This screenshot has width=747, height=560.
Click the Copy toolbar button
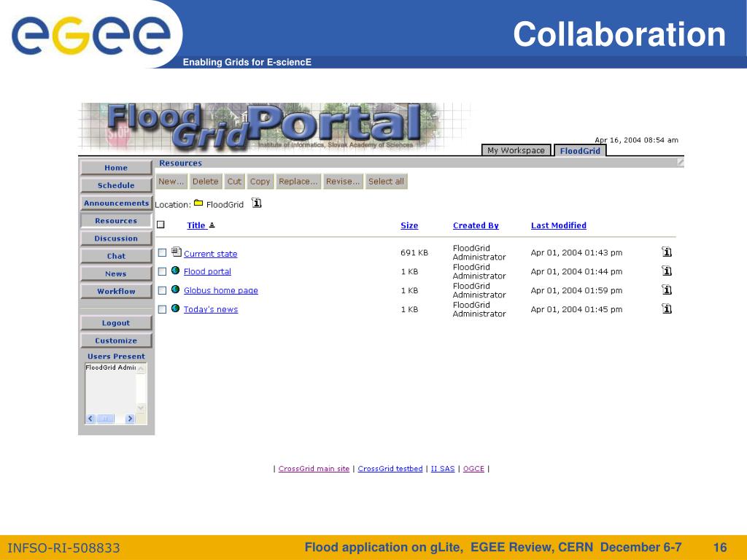click(260, 182)
